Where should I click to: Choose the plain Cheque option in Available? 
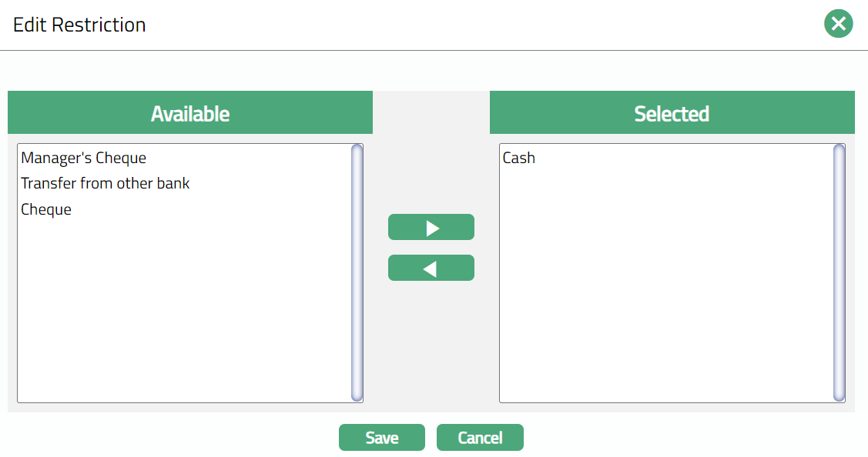[46, 209]
